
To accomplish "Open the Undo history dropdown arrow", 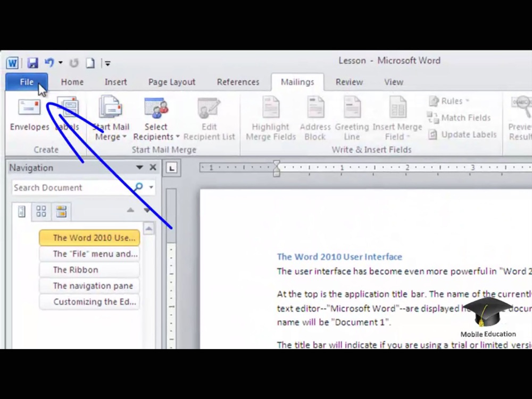I will 61,63.
